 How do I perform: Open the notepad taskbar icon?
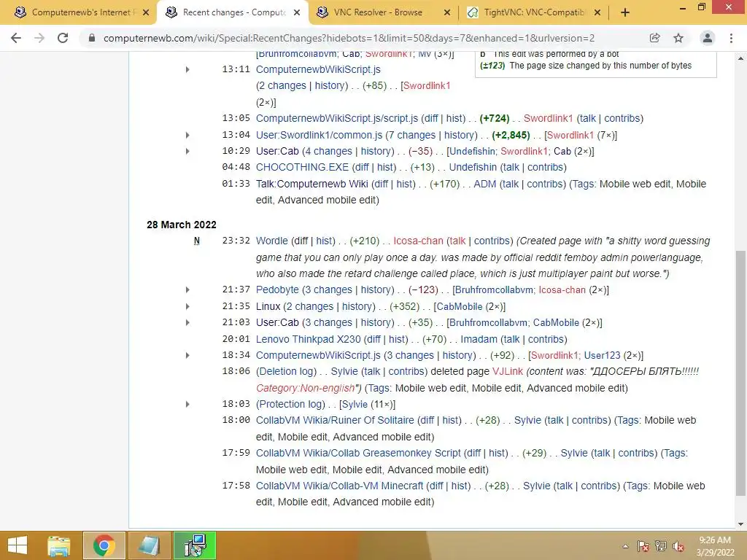click(x=149, y=545)
